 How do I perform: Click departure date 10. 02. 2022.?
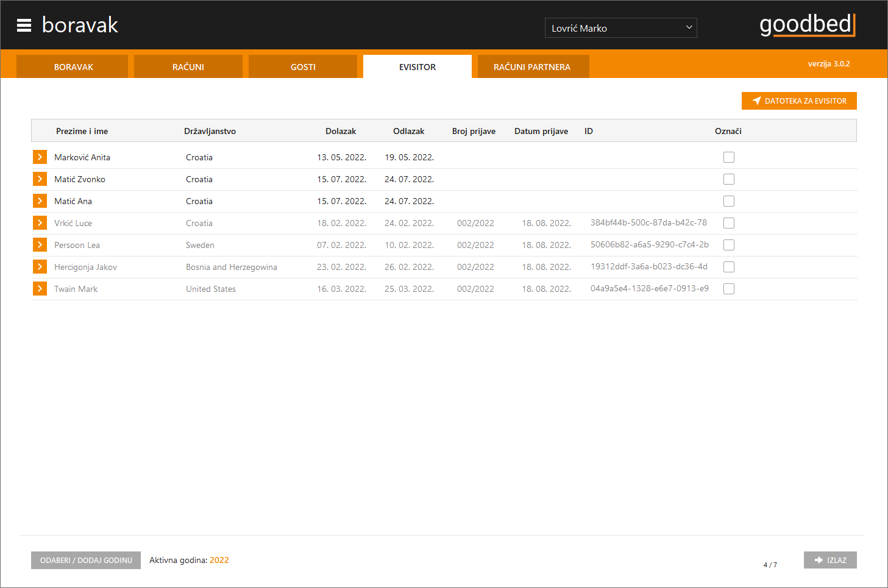coord(409,245)
